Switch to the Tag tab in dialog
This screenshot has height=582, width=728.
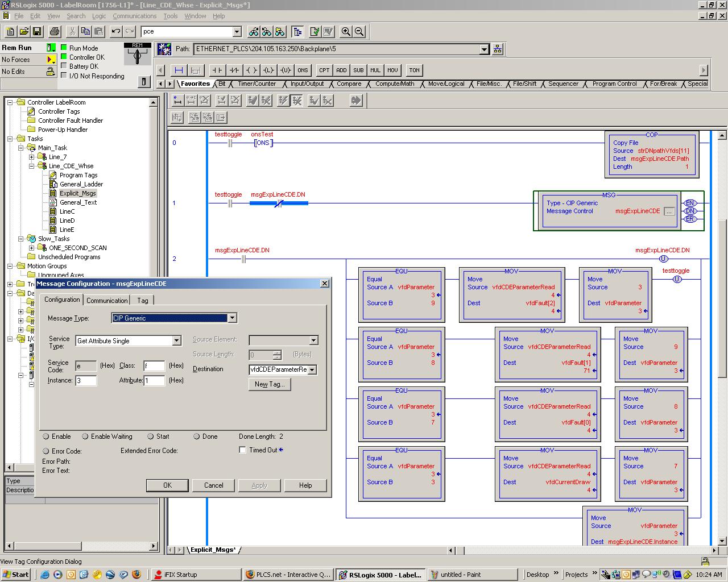pyautogui.click(x=143, y=300)
